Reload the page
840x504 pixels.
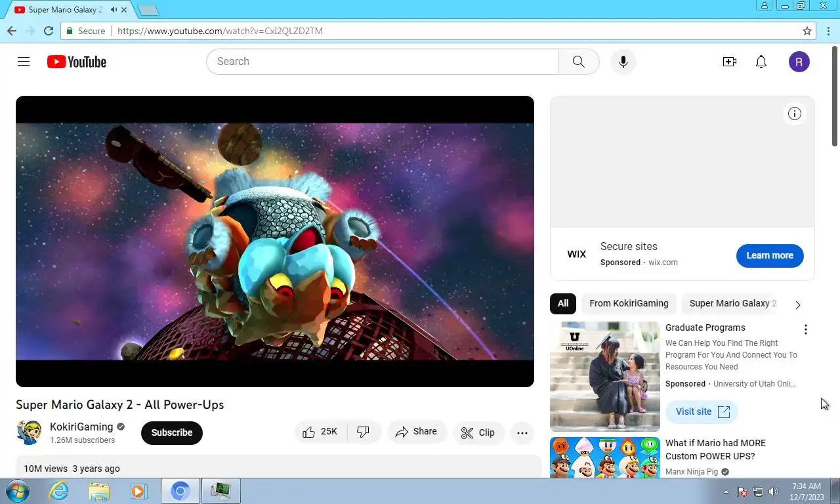[49, 31]
